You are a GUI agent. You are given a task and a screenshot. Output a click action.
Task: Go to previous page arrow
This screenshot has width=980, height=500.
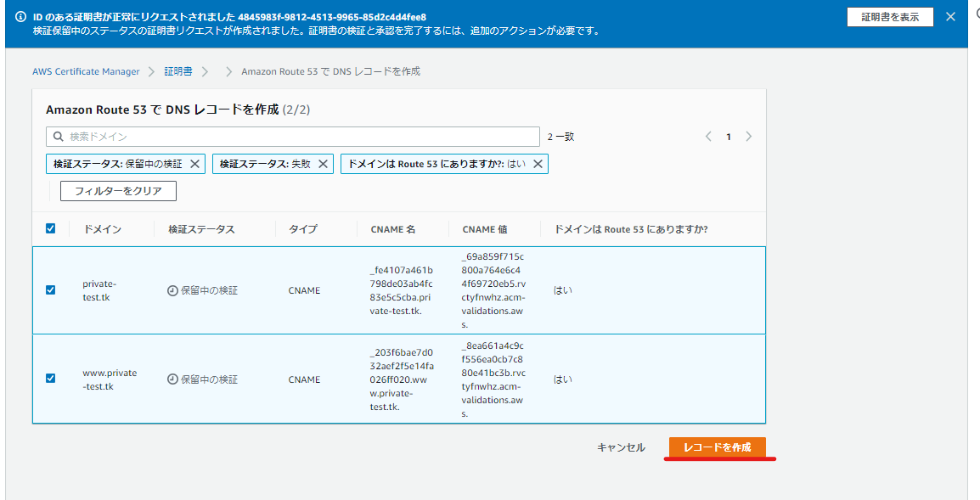pos(708,137)
